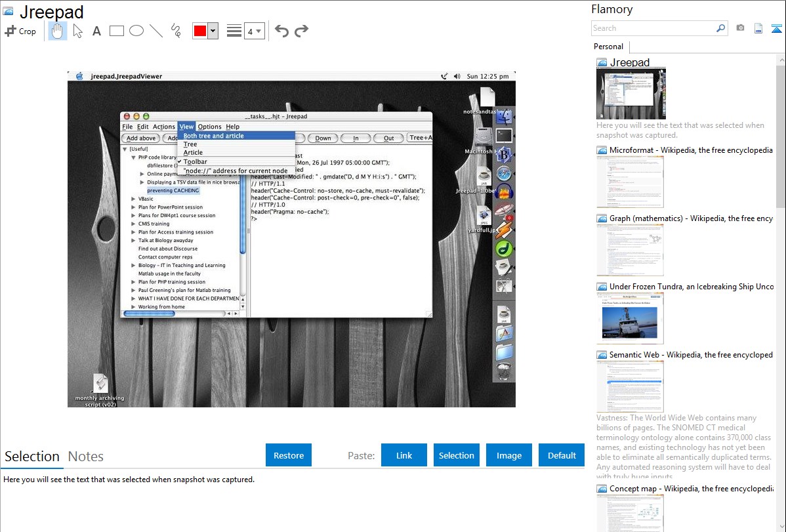Viewport: 786px width, 532px height.
Task: Activate the hand pan tool
Action: tap(58, 31)
